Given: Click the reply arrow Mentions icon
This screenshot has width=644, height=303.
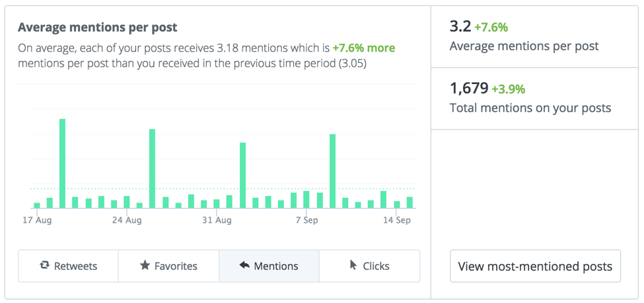Looking at the screenshot, I should [x=244, y=265].
